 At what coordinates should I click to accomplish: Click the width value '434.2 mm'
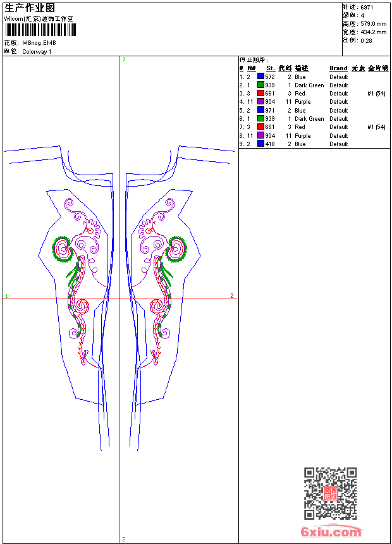[x=373, y=32]
